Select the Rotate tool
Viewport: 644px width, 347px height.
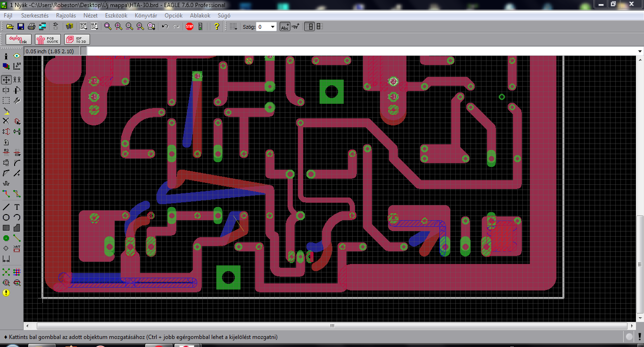pyautogui.click(x=17, y=90)
